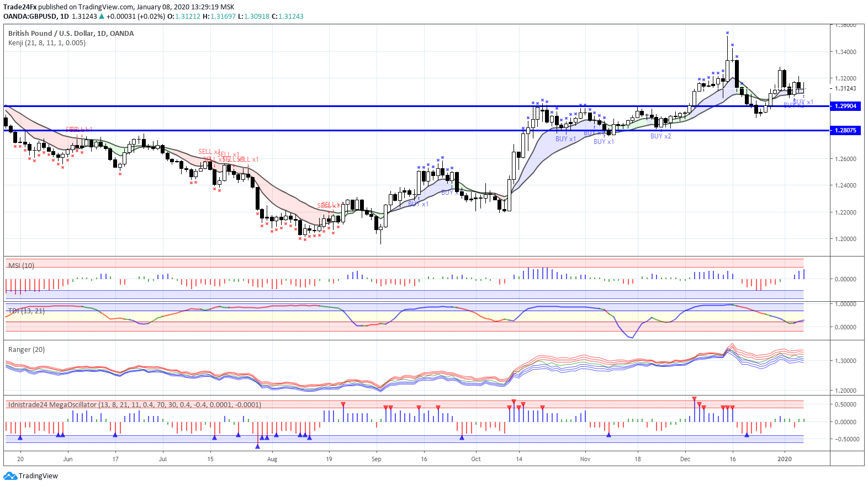Image resolution: width=868 pixels, height=486 pixels.
Task: Click the 2020 date axis label
Action: coord(785,459)
